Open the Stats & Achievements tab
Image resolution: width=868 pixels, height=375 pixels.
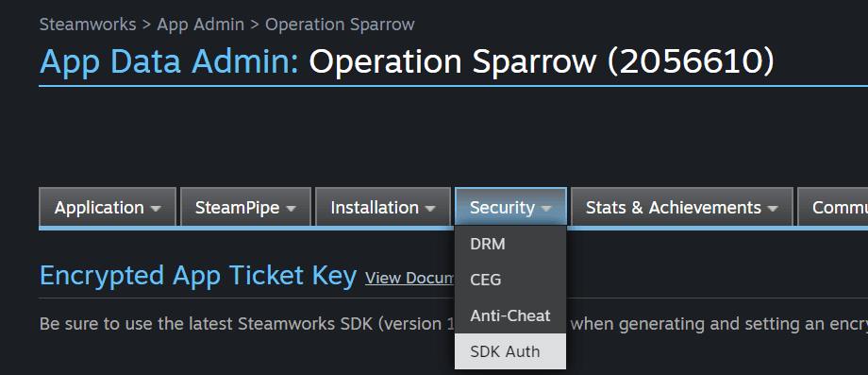coord(682,207)
